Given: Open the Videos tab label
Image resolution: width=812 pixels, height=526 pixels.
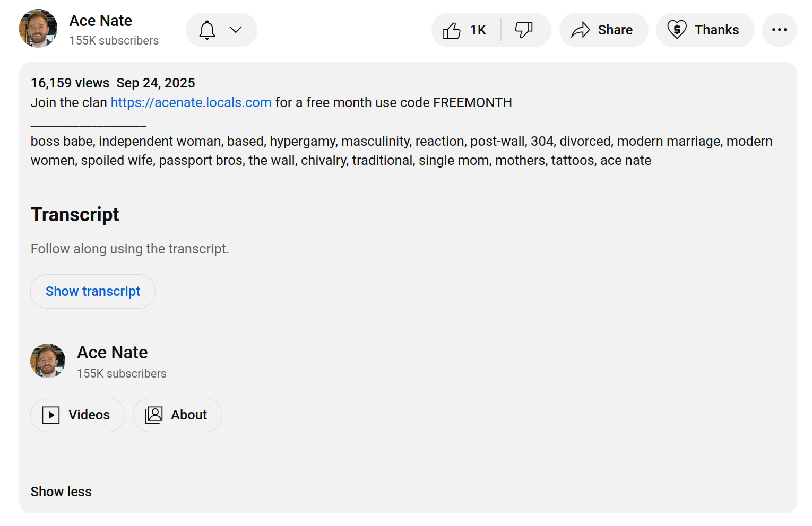Looking at the screenshot, I should [x=89, y=415].
